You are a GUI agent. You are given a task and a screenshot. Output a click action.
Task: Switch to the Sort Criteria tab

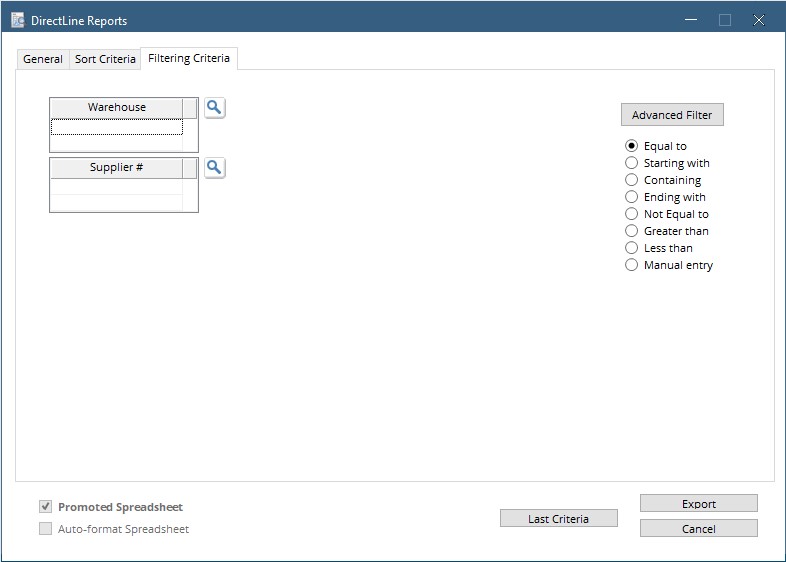(x=105, y=59)
